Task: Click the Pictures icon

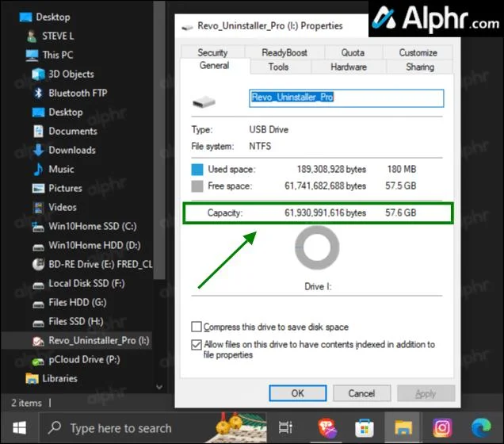Action: (38, 188)
